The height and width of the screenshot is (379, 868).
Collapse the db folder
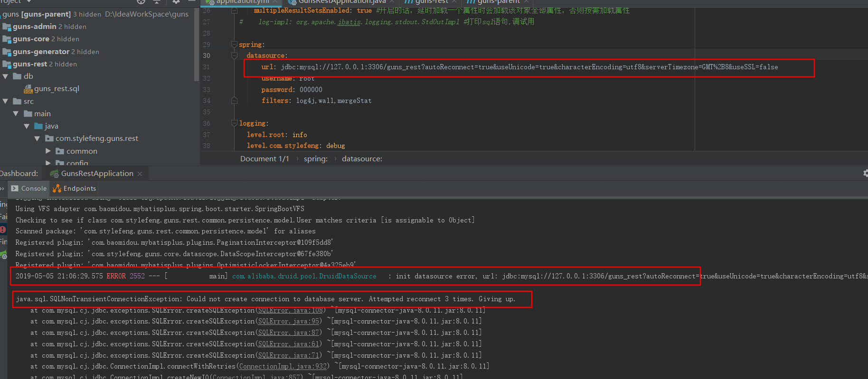(5, 76)
